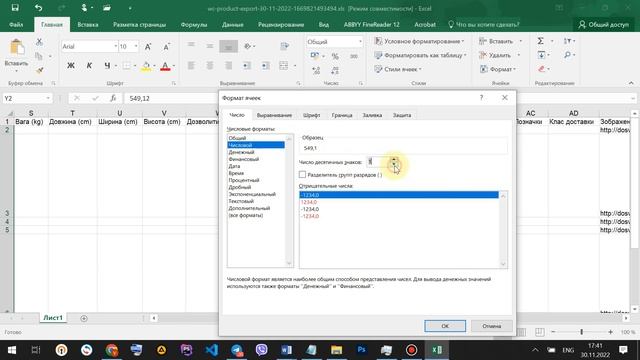
Task: Decrease font size icon
Action: tap(166, 47)
